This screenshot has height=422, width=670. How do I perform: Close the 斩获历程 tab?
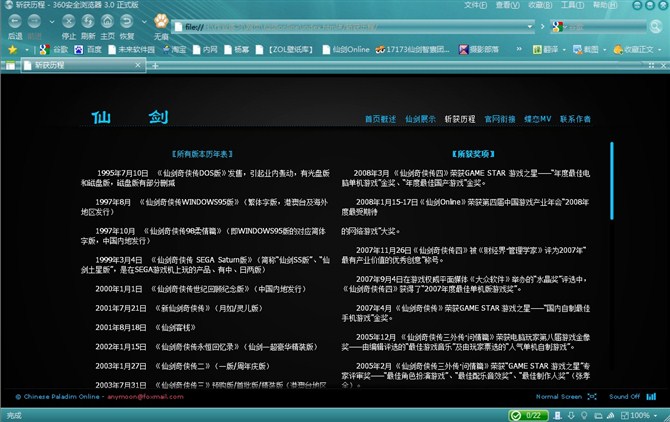[138, 65]
